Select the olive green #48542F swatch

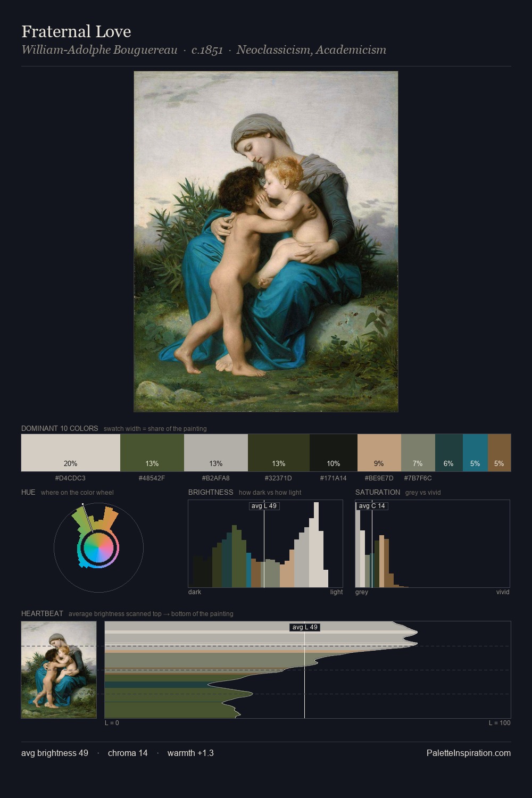click(152, 453)
